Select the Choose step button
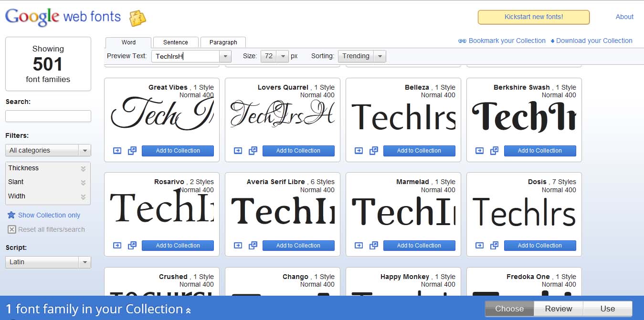Image resolution: width=644 pixels, height=320 pixels. point(509,309)
